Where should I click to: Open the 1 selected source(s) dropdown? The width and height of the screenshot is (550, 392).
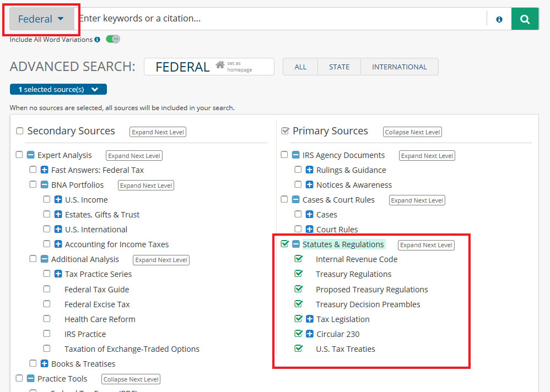tap(58, 89)
